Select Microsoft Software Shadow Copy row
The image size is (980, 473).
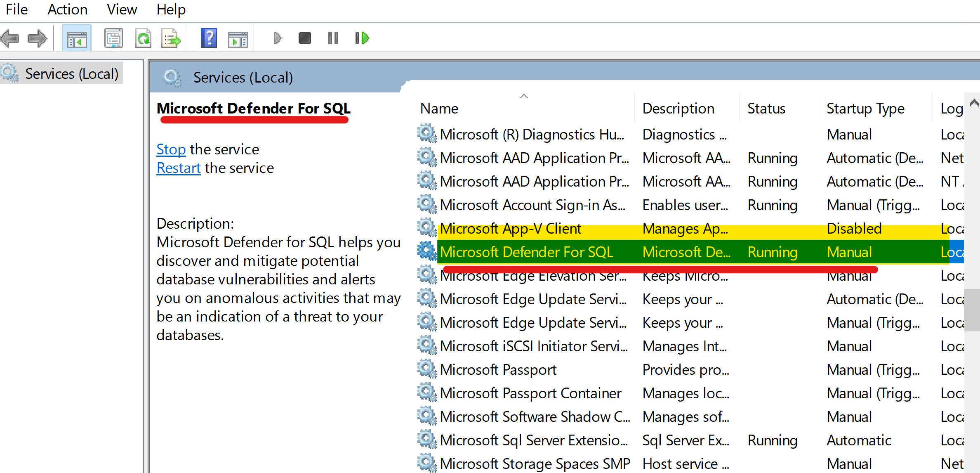pyautogui.click(x=690, y=416)
